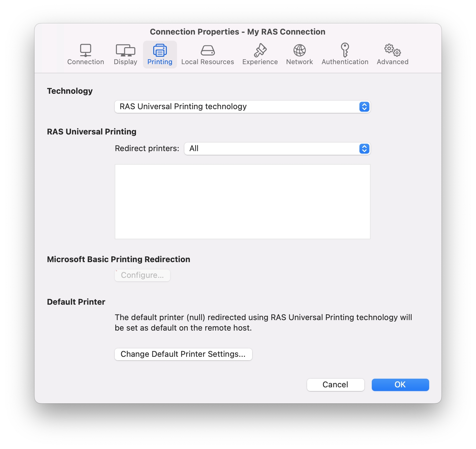This screenshot has height=449, width=476.
Task: Click the Connection monitor icon
Action: [x=85, y=50]
